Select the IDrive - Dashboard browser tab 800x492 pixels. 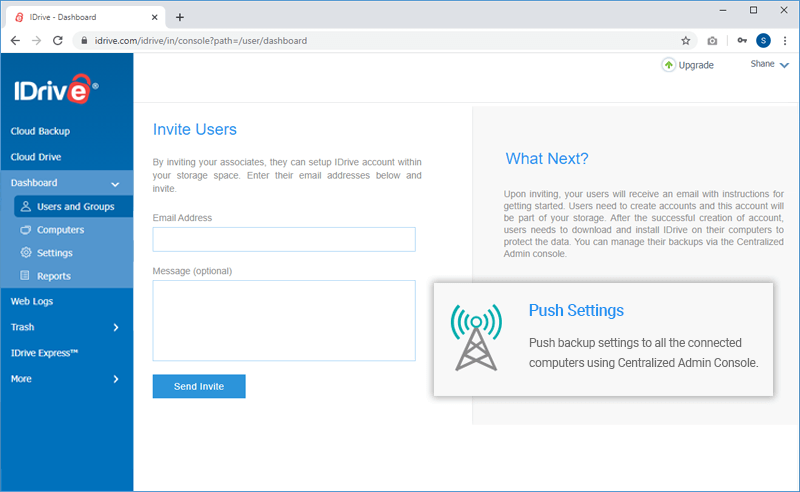coord(86,17)
